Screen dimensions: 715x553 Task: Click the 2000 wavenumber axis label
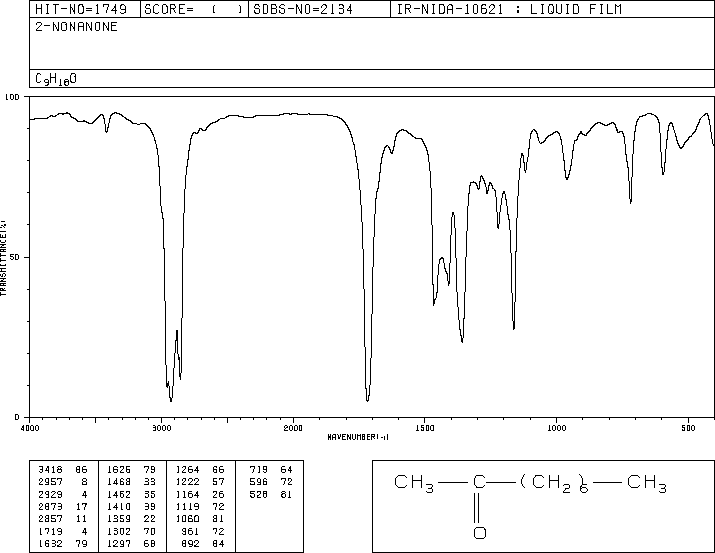(293, 428)
